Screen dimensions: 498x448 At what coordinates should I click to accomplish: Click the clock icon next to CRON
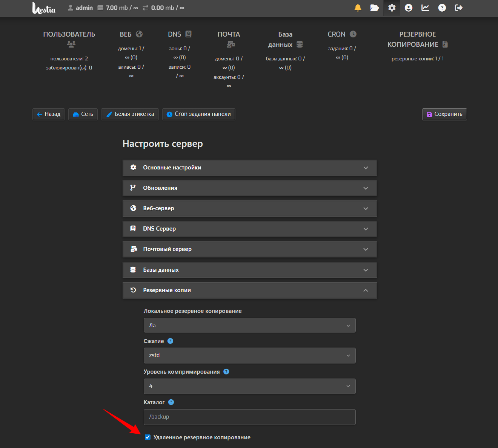pyautogui.click(x=353, y=34)
